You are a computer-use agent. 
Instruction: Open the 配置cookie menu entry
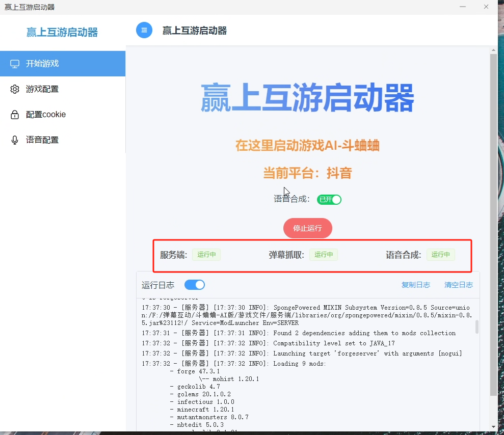click(x=46, y=115)
